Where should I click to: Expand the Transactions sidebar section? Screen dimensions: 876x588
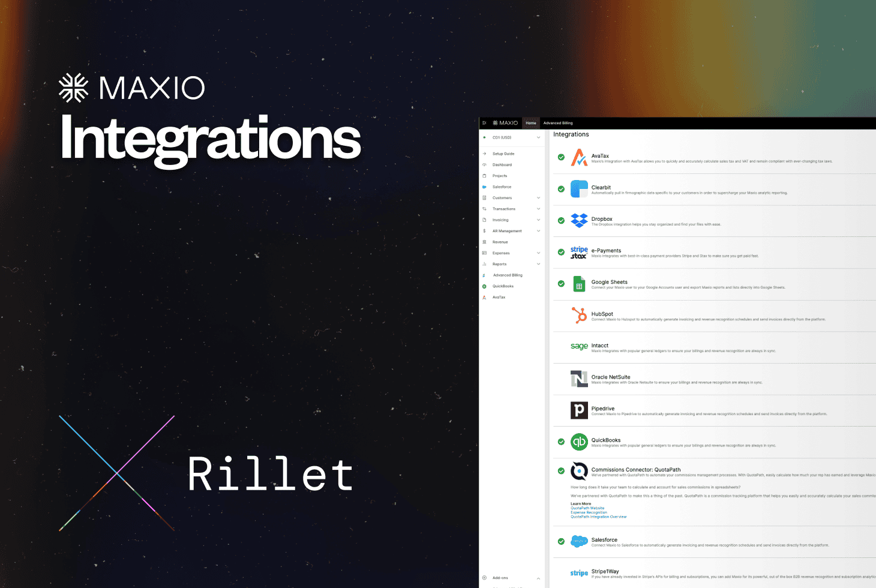(x=538, y=209)
